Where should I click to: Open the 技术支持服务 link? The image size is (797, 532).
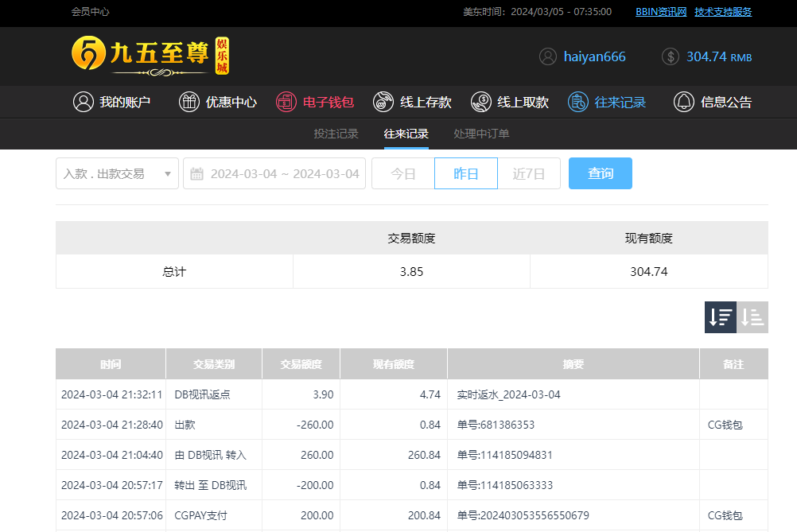723,12
